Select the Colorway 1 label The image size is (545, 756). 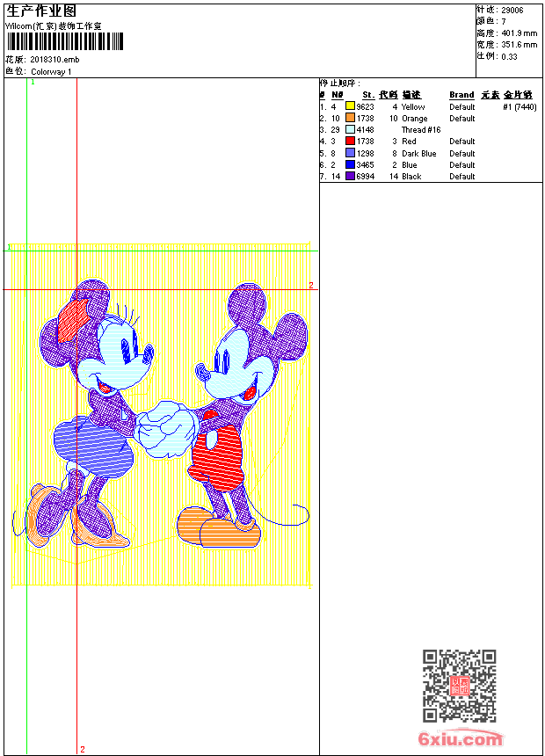51,72
